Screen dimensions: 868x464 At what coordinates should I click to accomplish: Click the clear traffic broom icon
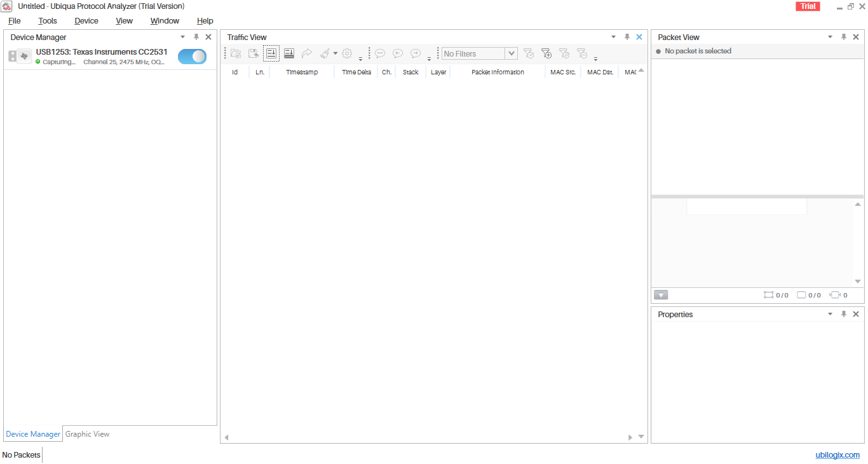pyautogui.click(x=325, y=54)
